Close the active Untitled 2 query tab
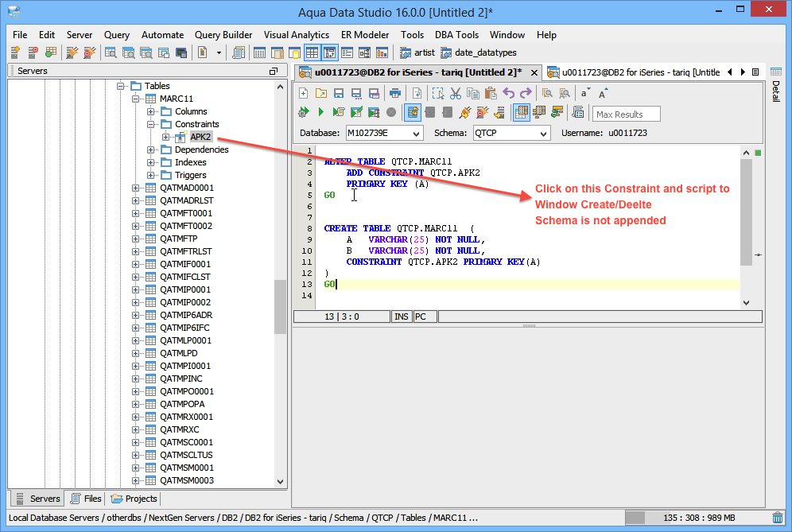This screenshot has height=532, width=792. point(534,72)
